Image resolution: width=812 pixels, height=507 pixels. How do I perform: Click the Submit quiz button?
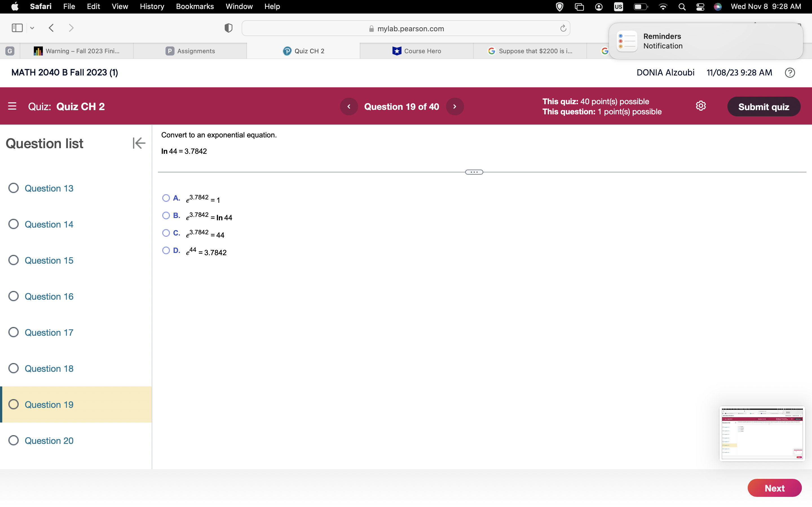click(764, 106)
